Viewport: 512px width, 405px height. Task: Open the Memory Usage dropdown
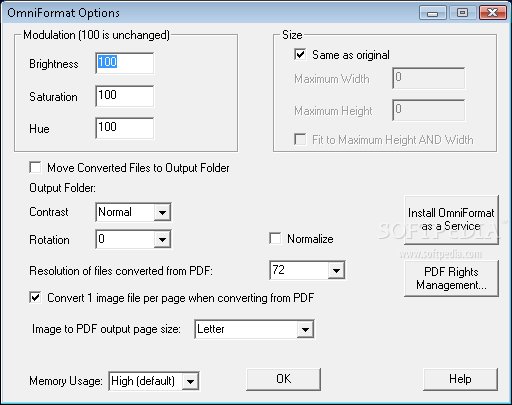tap(190, 381)
